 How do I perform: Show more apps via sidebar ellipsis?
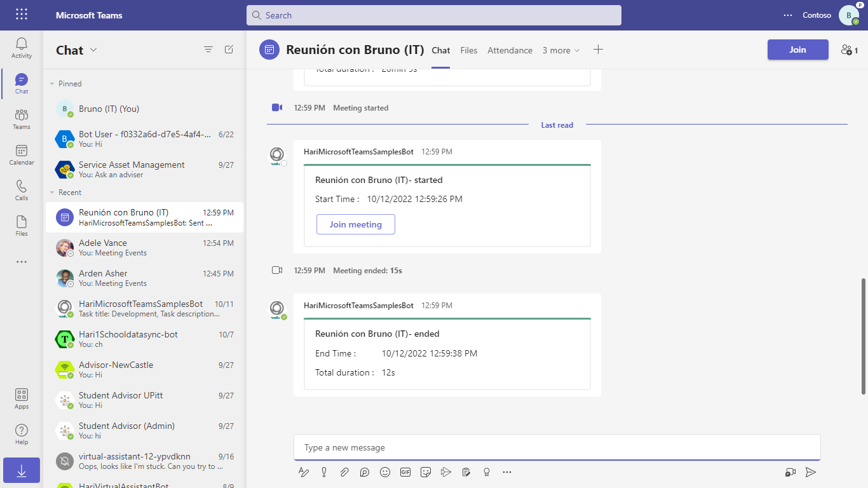tap(22, 261)
